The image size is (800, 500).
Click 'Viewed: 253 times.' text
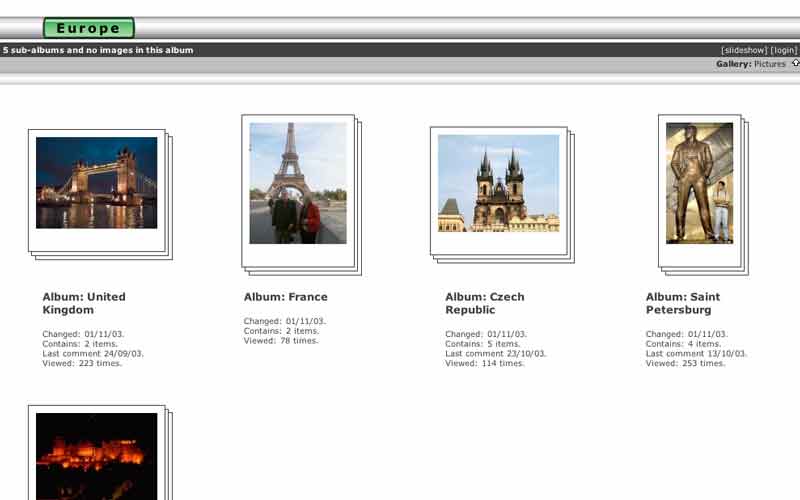tap(685, 363)
